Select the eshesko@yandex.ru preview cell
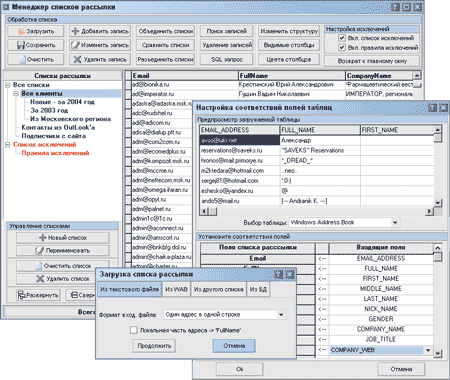Viewport: 450px width, 380px height. coord(240,191)
